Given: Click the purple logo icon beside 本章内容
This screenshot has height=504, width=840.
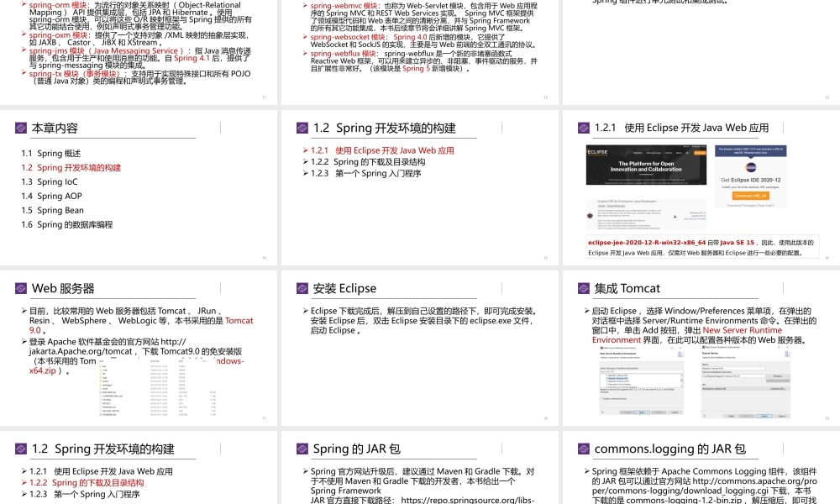Looking at the screenshot, I should coord(21,129).
